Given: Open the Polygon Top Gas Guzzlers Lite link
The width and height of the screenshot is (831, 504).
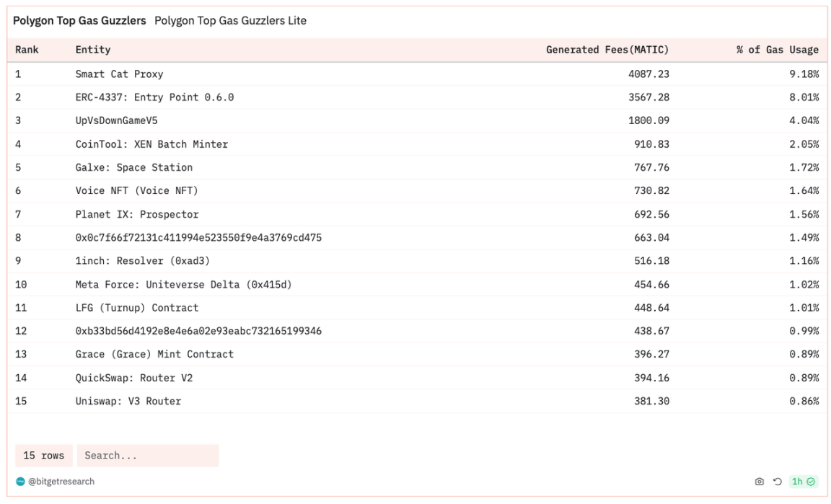Looking at the screenshot, I should point(230,21).
